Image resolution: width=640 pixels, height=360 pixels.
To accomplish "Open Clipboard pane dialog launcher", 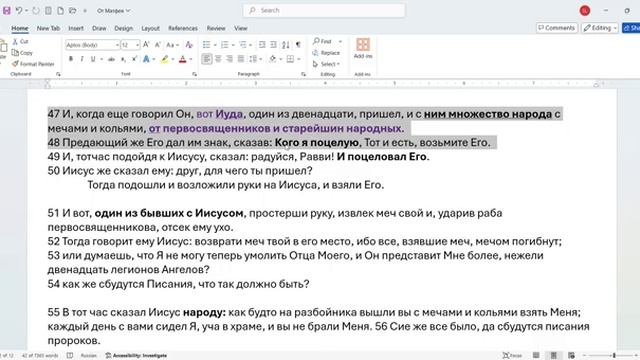I will click(58, 74).
